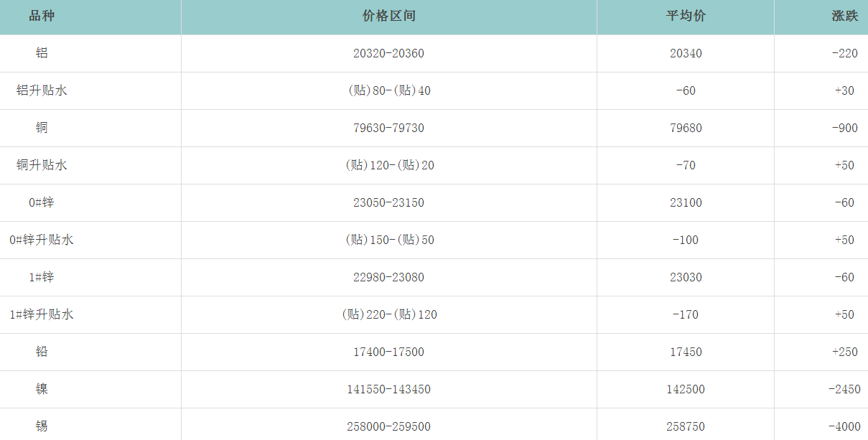Click the 价格区间 column header
The image size is (868, 440).
tap(388, 17)
